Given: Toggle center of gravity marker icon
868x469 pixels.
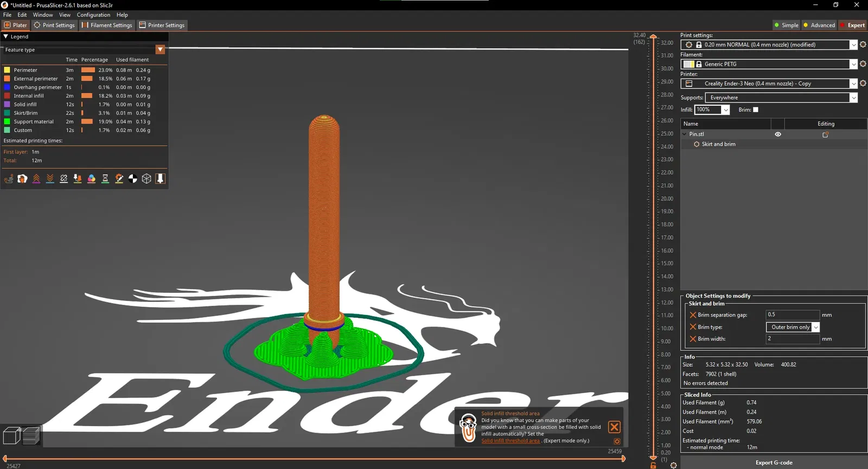Looking at the screenshot, I should click(x=133, y=178).
